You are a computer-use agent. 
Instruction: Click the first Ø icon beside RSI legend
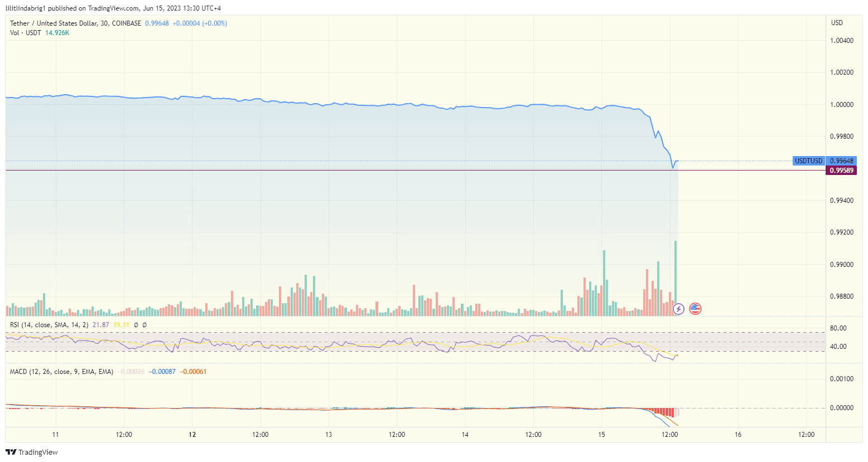click(135, 324)
